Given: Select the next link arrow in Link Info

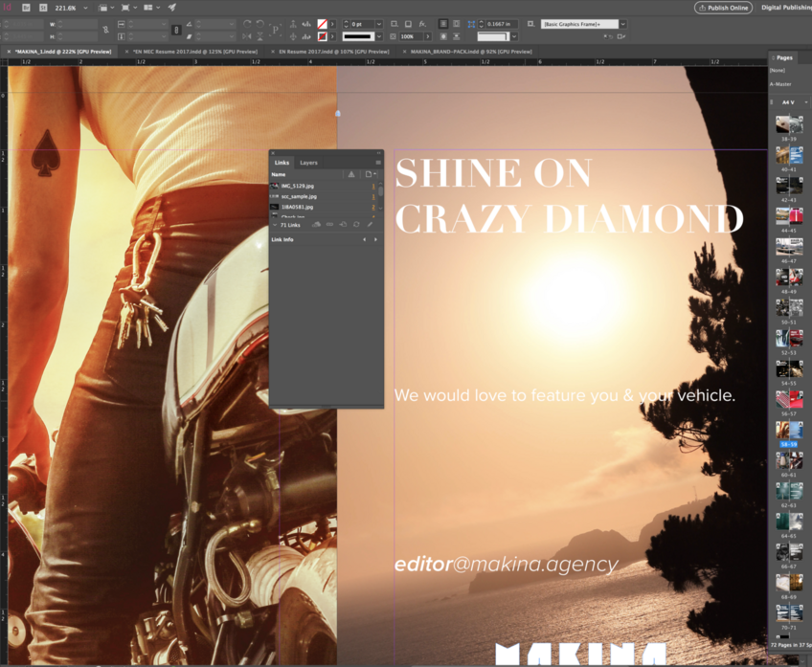Looking at the screenshot, I should click(x=375, y=239).
